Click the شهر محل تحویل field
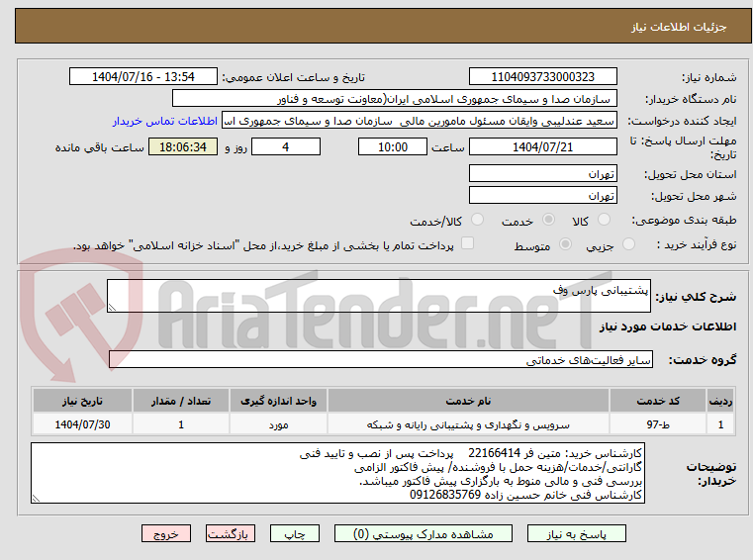 tap(542, 196)
